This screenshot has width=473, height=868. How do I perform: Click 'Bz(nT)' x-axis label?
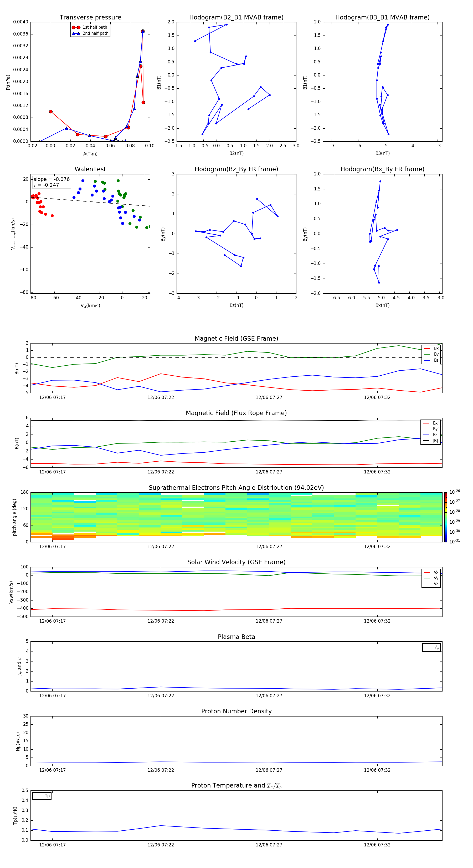tap(236, 305)
